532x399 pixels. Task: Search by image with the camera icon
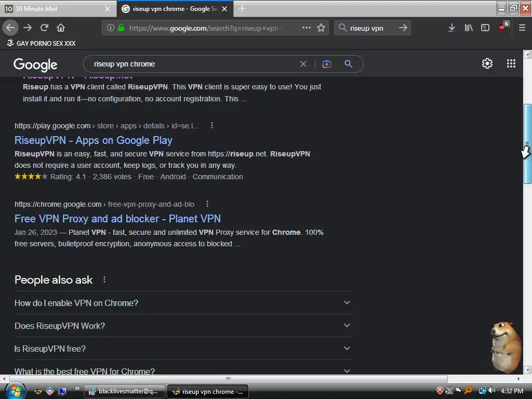pyautogui.click(x=326, y=64)
